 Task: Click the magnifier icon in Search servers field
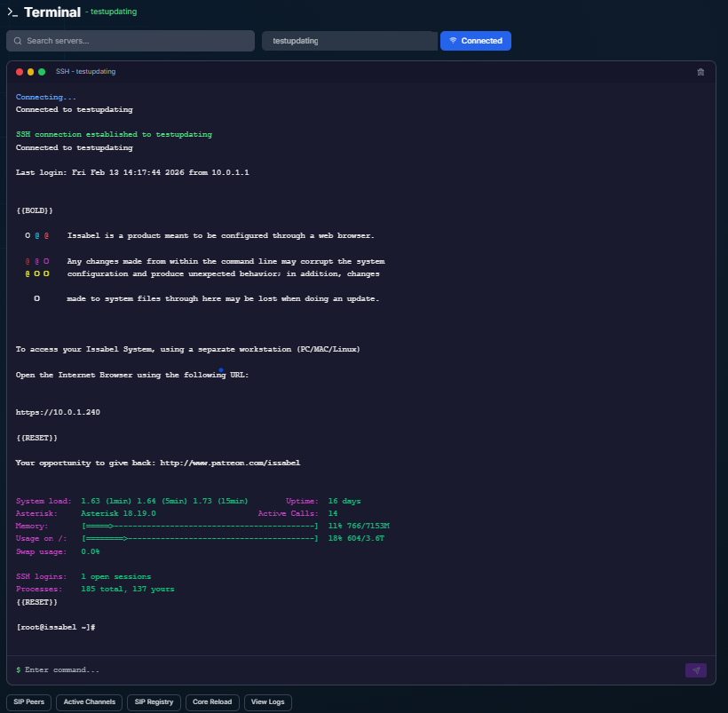coord(16,41)
